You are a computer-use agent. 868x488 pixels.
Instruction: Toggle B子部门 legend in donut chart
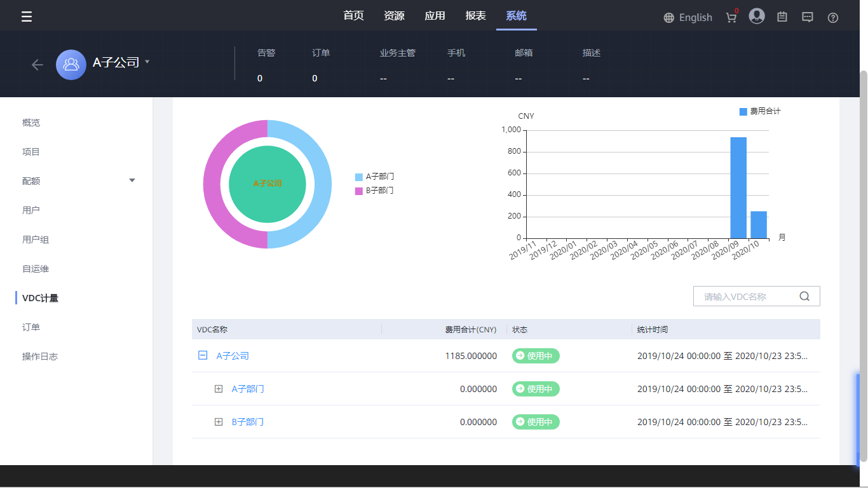click(375, 191)
